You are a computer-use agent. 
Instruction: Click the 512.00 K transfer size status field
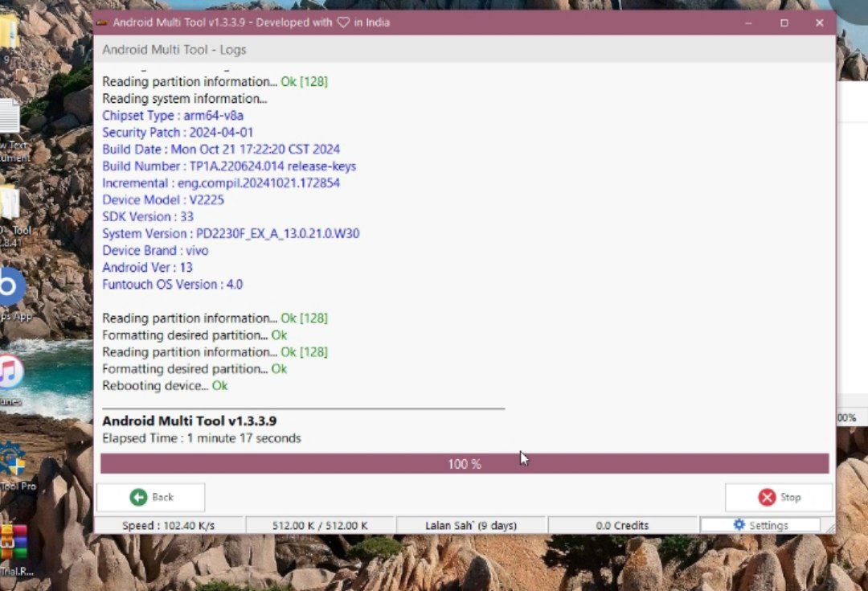[320, 526]
